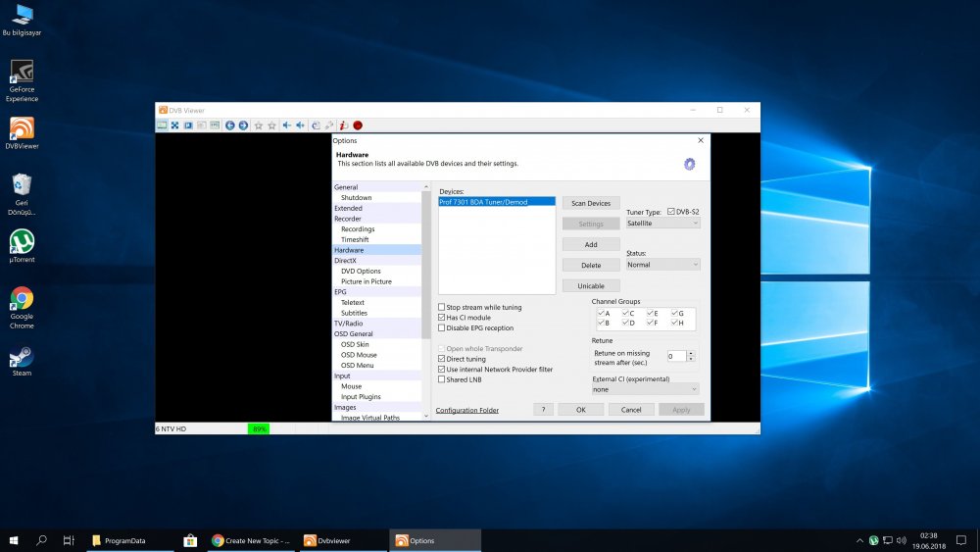Click the blue forward arrow icon
980x552 pixels.
tap(242, 125)
